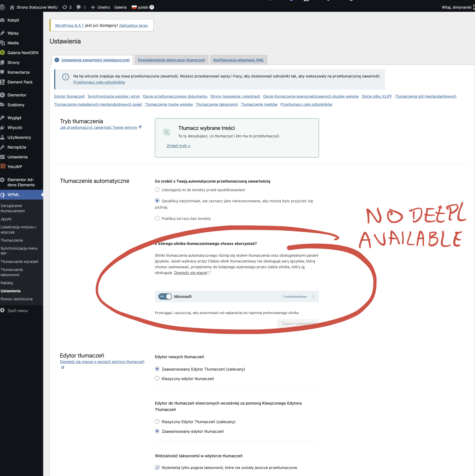Click the updates refresh icon
Image resolution: width=475 pixels, height=476 pixels.
click(65, 7)
